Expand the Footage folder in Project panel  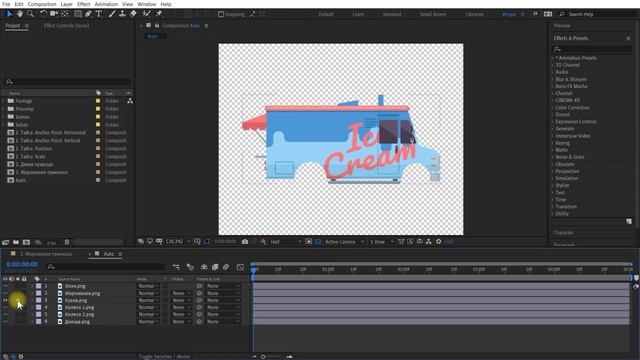tap(3, 101)
